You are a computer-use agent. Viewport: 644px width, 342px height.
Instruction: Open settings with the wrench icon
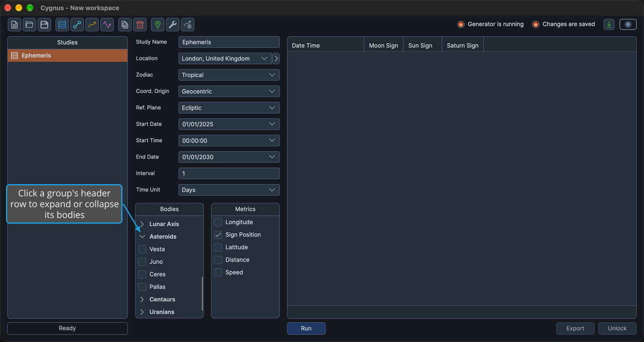[x=173, y=25]
